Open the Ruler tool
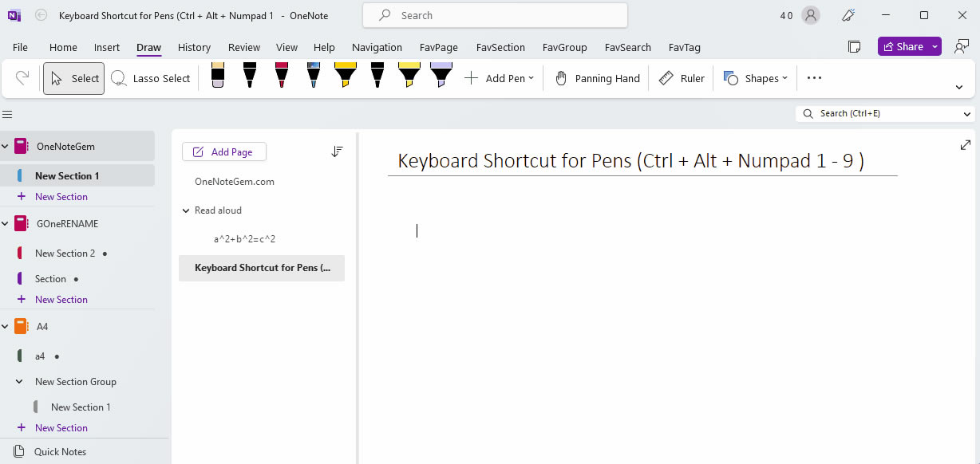 point(681,77)
